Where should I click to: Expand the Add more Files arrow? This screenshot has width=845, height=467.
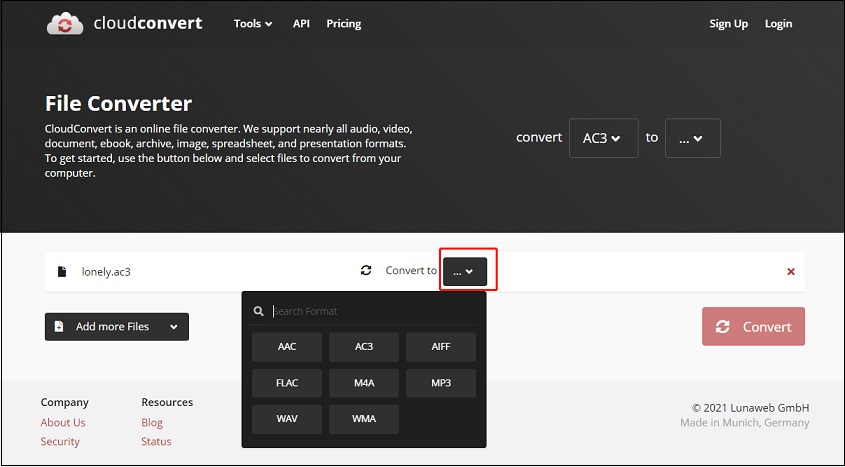click(x=174, y=326)
